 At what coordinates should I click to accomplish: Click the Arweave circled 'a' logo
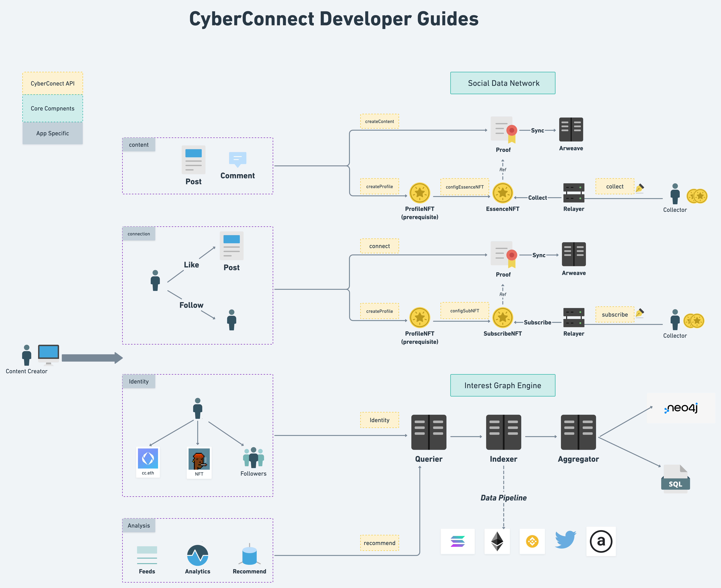point(601,541)
